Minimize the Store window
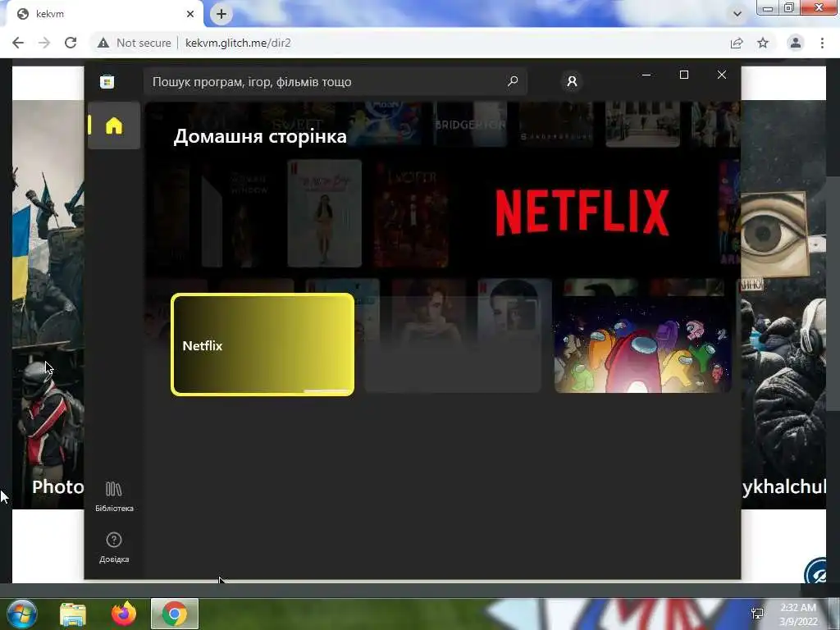Screen dimensions: 840x630 (646, 75)
